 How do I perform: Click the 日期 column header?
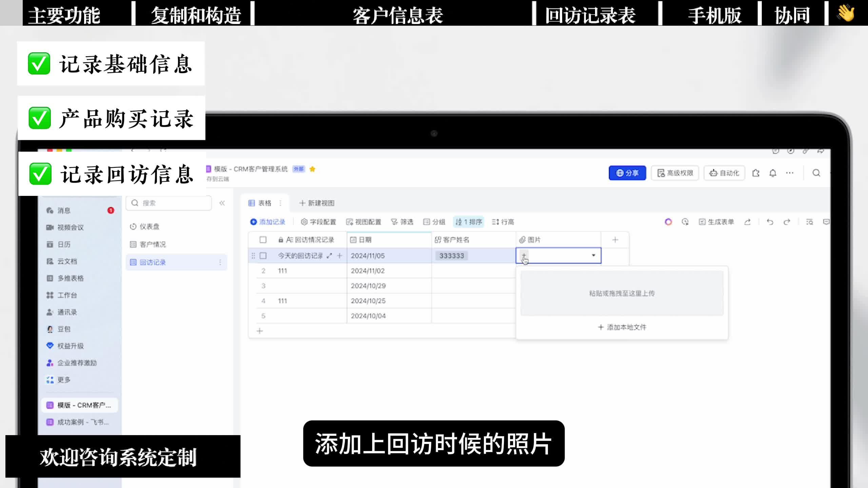389,240
